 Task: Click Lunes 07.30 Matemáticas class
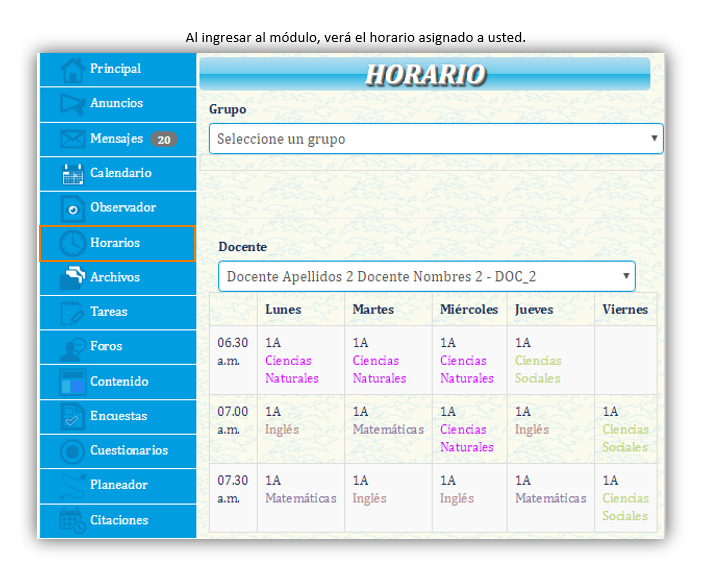(301, 499)
